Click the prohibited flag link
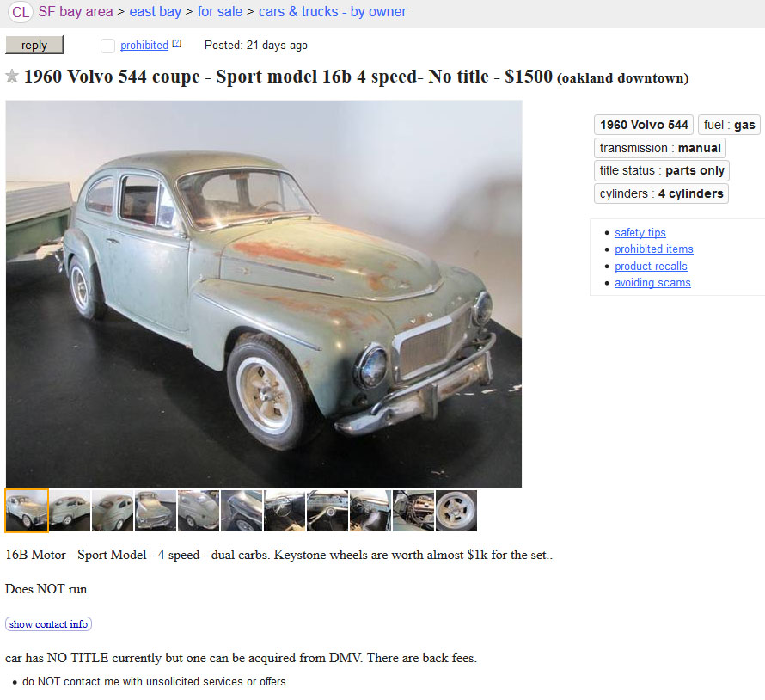 pyautogui.click(x=144, y=46)
